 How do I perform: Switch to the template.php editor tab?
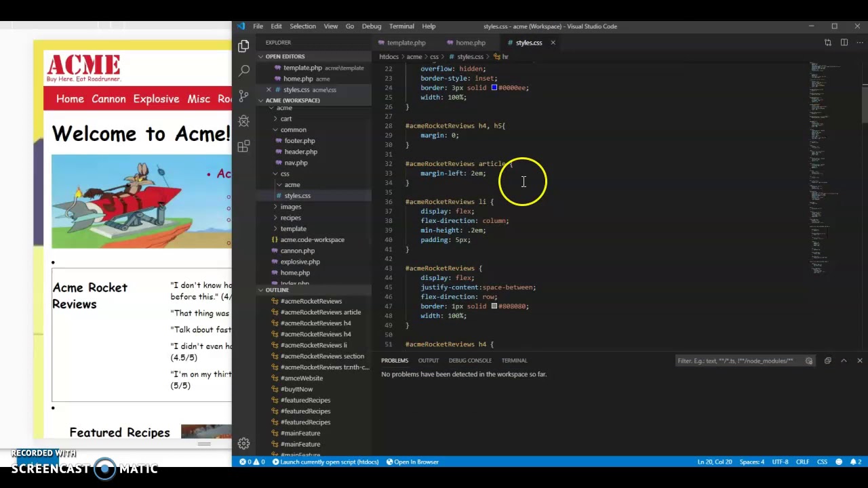(x=406, y=43)
